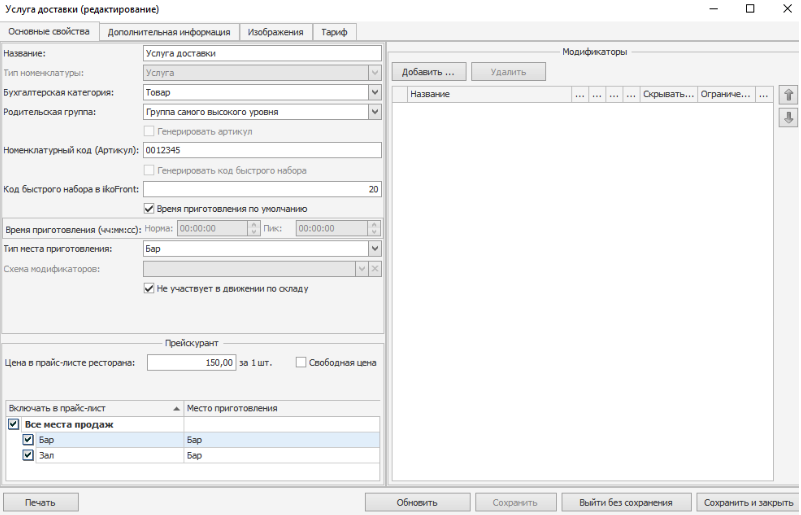
Task: Expand the Родительская группа dropdown
Action: tap(374, 112)
